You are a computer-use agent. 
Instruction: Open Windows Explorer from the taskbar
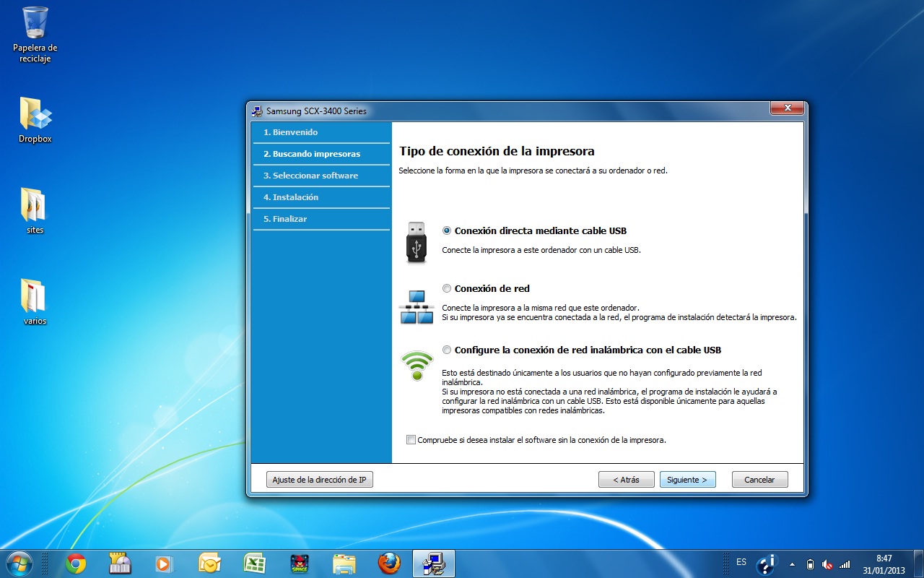(344, 564)
